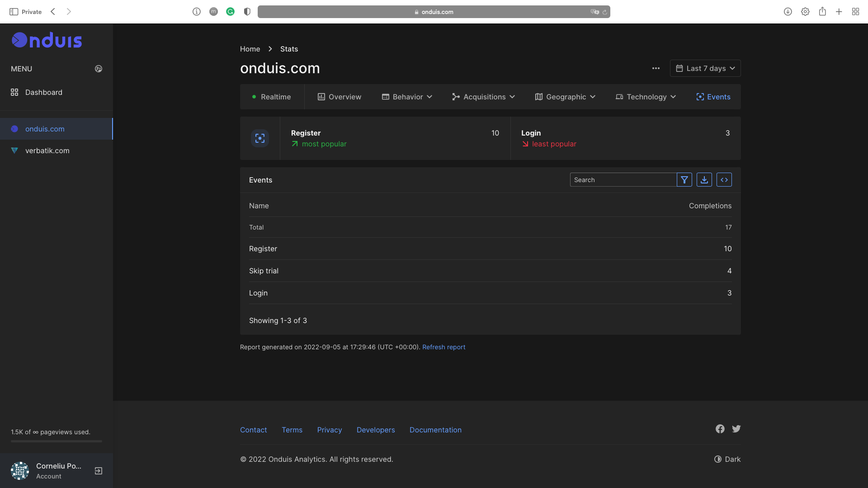Screen dimensions: 868x488
Task: Open the Contact footer link
Action: pos(254,430)
